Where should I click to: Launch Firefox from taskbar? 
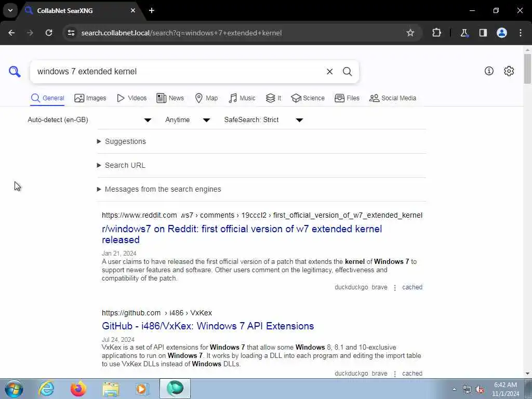(x=78, y=389)
